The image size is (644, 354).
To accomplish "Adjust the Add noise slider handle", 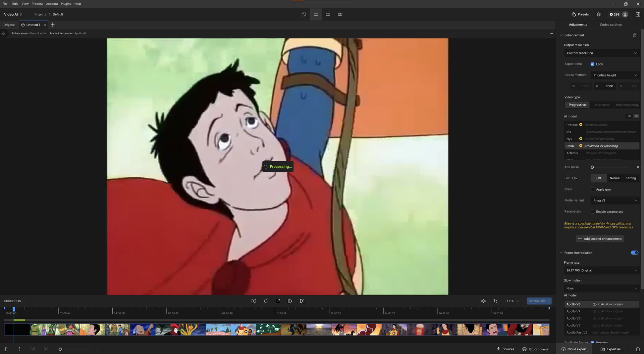I will 592,167.
